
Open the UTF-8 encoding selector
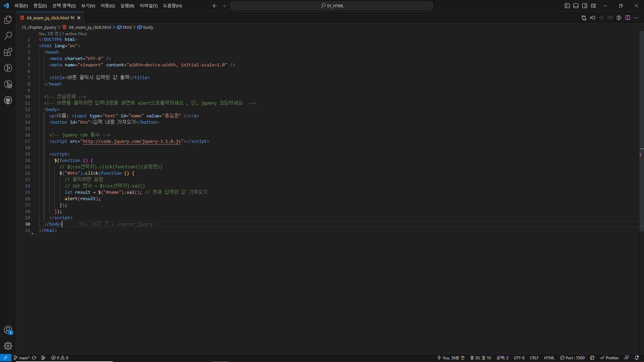point(519,358)
